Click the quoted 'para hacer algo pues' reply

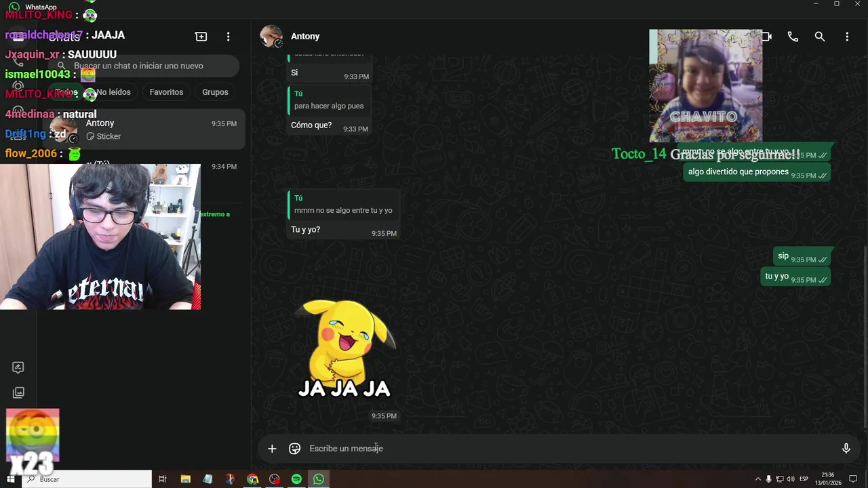[329, 100]
